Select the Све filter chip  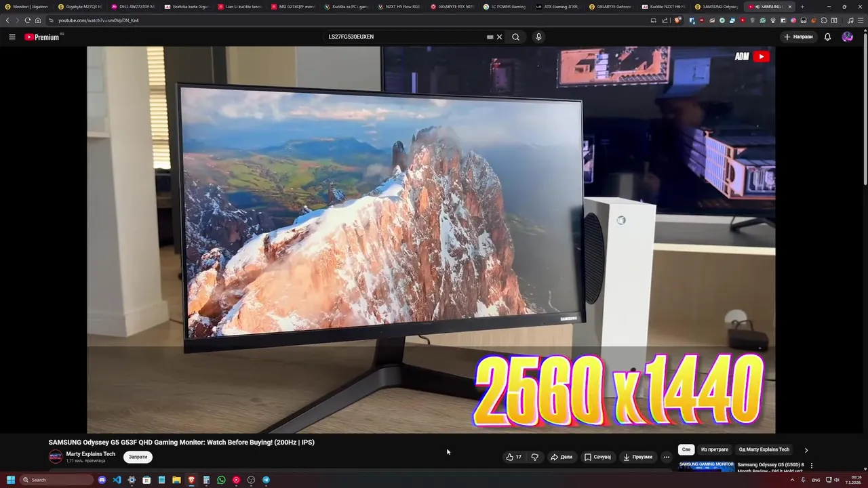point(686,449)
